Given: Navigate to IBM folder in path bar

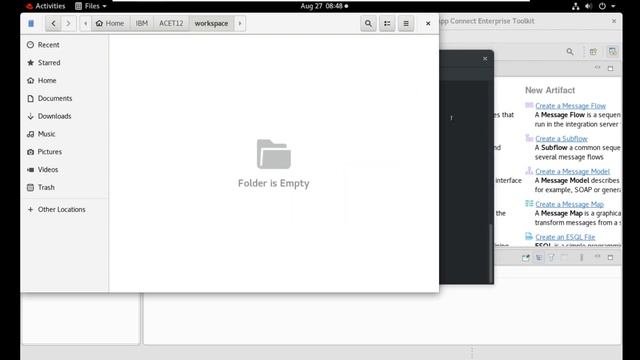Looking at the screenshot, I should pyautogui.click(x=142, y=24).
